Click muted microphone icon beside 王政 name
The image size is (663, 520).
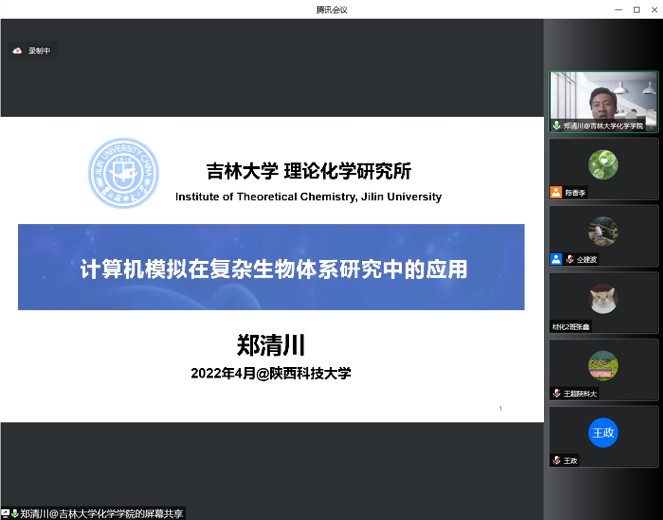[557, 461]
